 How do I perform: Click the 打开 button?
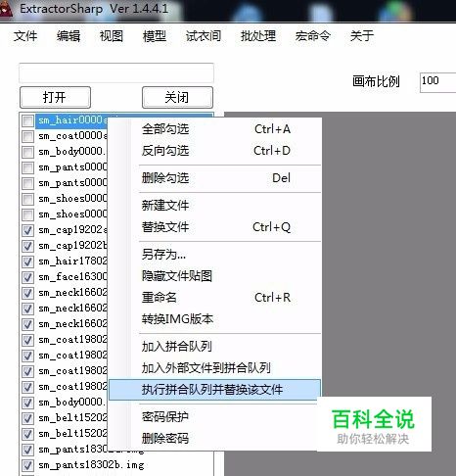pos(55,97)
